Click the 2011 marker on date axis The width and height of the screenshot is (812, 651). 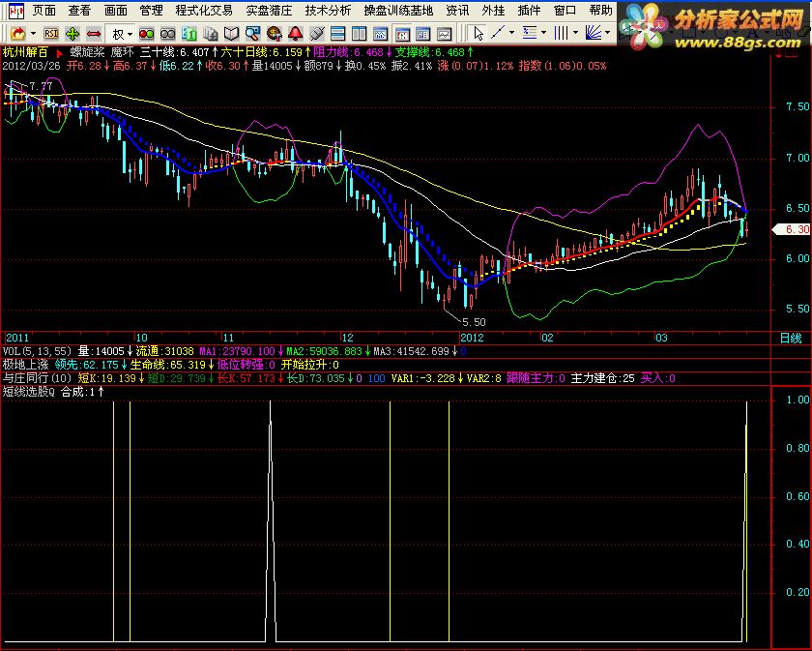tap(17, 338)
